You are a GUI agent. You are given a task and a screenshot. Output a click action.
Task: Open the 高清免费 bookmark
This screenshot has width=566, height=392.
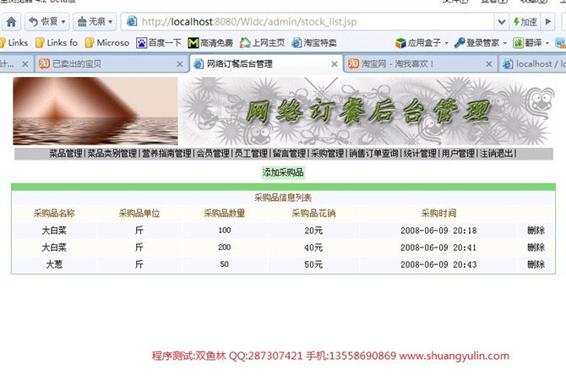pyautogui.click(x=210, y=43)
